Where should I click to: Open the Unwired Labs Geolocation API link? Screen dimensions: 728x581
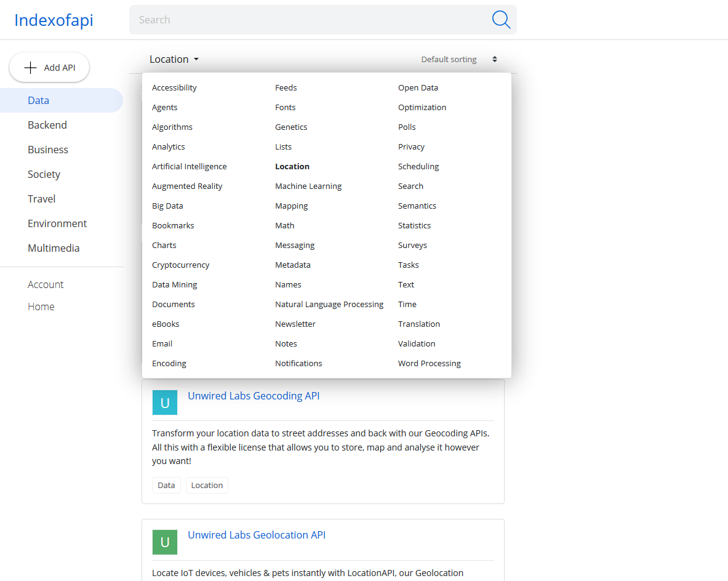click(257, 535)
